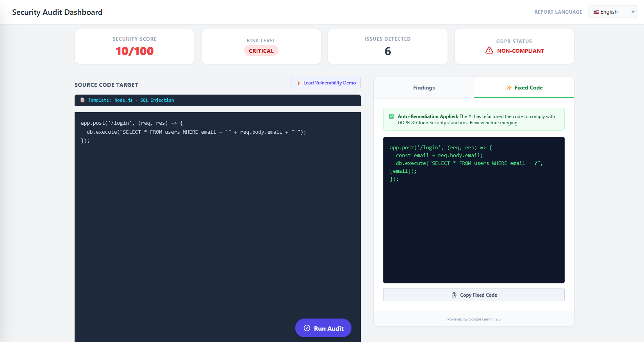The image size is (644, 342).
Task: Open the Report Language English dropdown
Action: pyautogui.click(x=612, y=12)
